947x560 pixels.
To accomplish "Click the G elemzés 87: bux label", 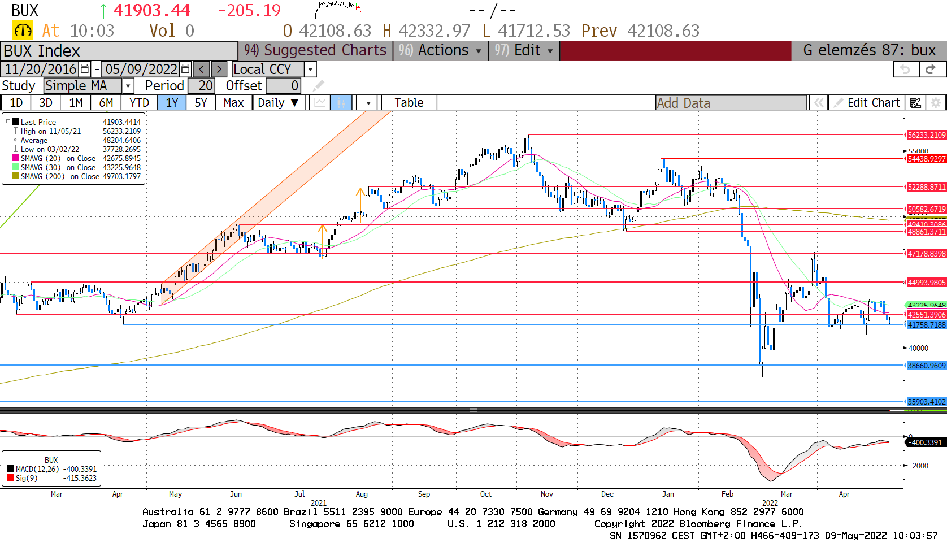I will pos(870,50).
